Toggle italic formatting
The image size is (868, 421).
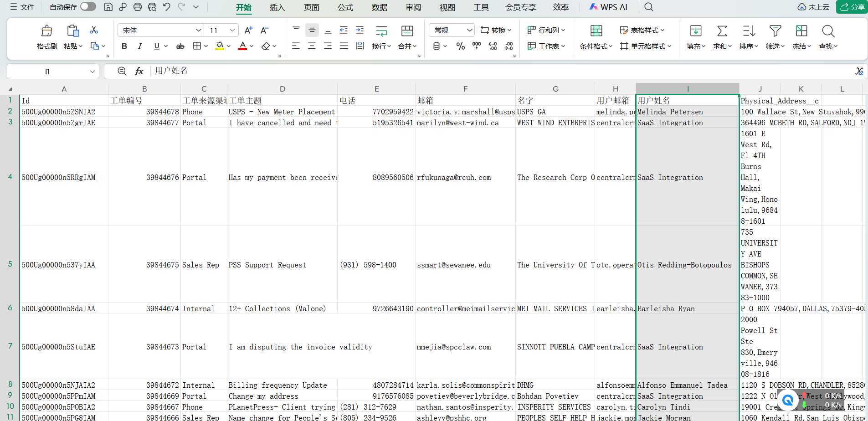click(140, 46)
